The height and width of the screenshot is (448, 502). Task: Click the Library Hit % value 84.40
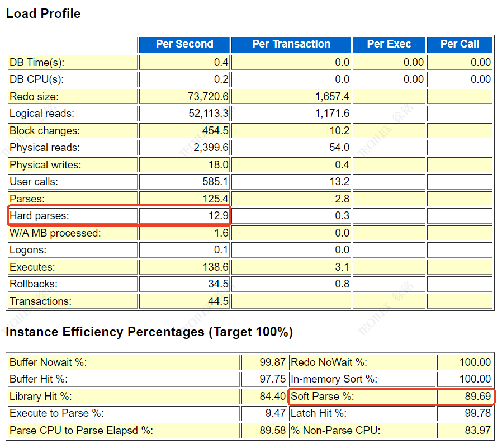click(x=273, y=397)
